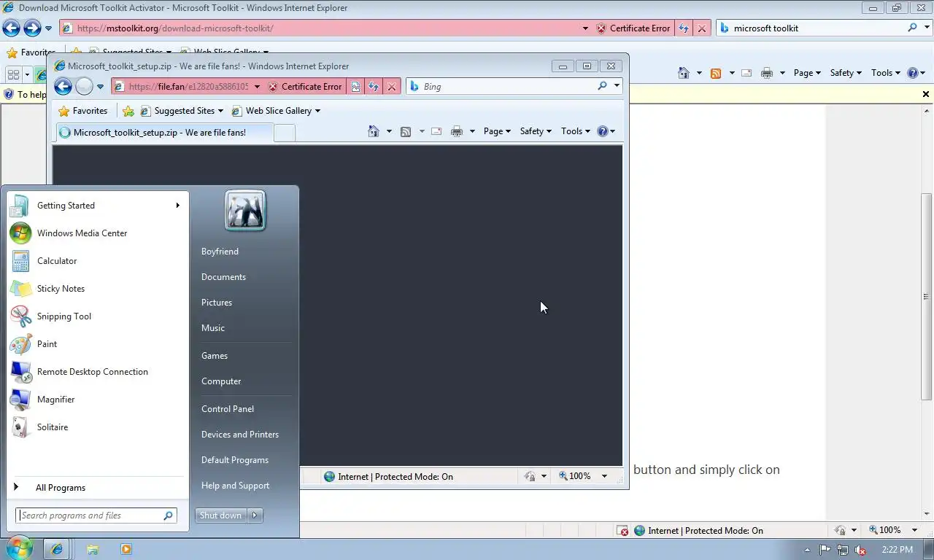934x560 pixels.
Task: Open Page dropdown in file.fan window
Action: (497, 131)
